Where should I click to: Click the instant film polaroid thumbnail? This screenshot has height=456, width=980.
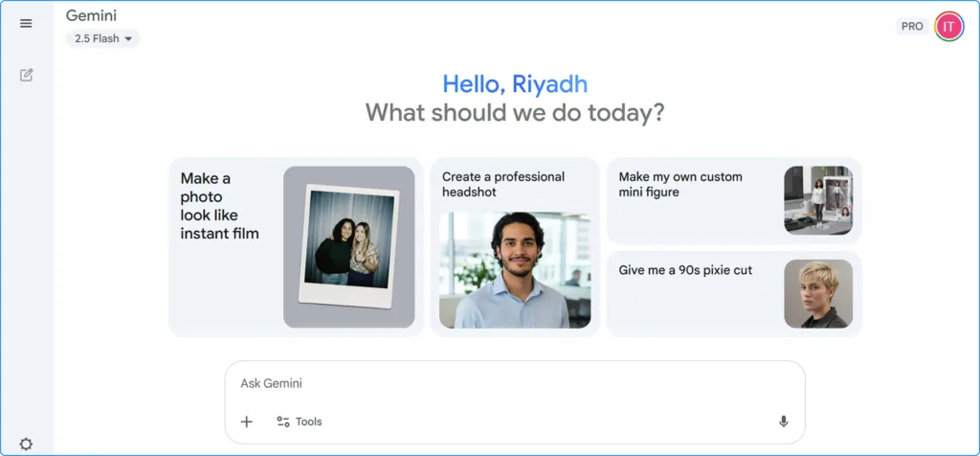[349, 246]
